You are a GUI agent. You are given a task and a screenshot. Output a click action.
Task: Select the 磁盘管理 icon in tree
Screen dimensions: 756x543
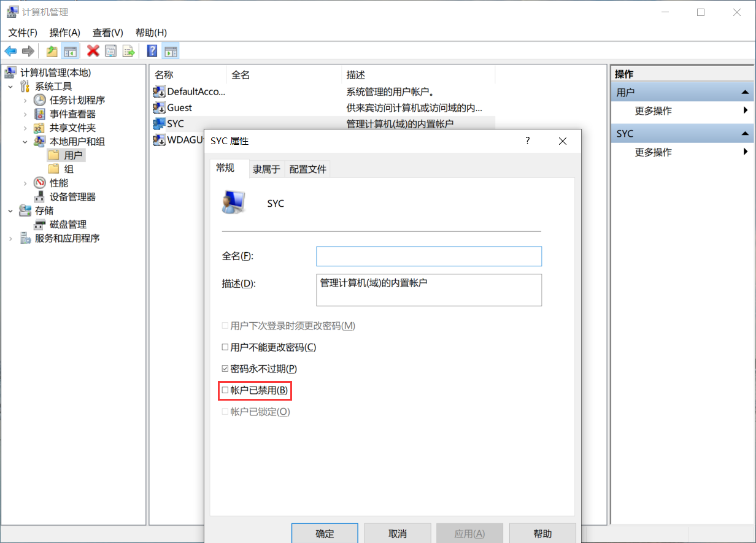click(40, 225)
